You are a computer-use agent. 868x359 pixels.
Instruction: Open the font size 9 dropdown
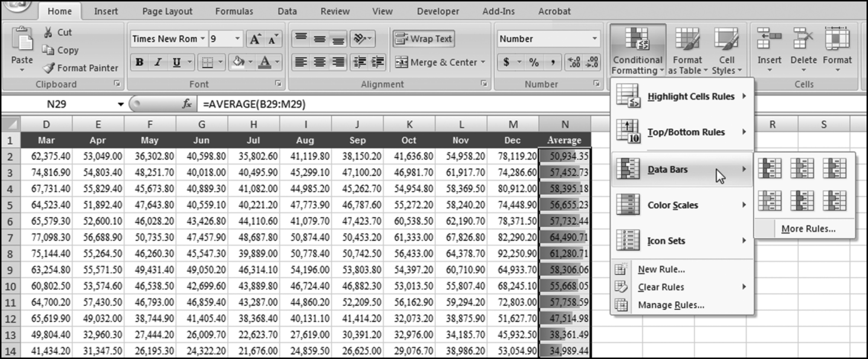pyautogui.click(x=237, y=39)
